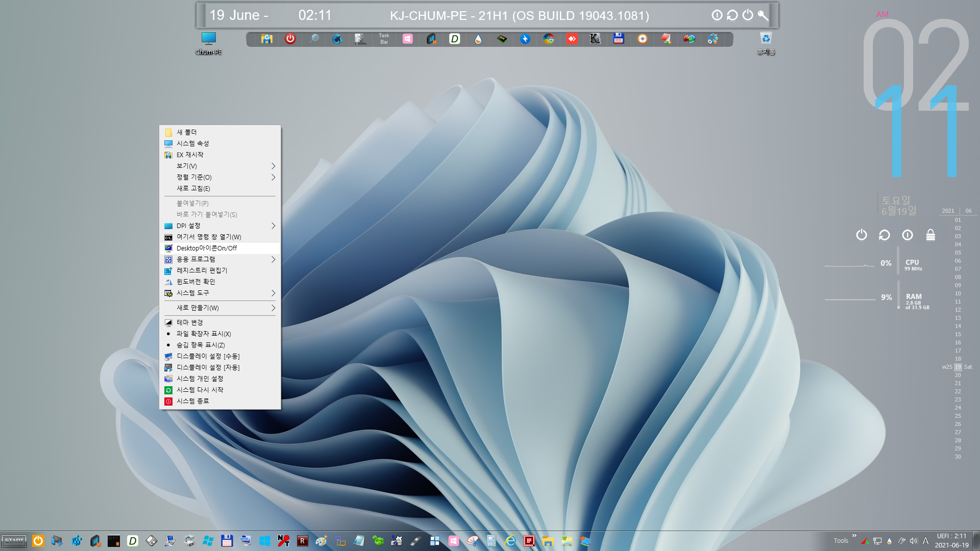Expand the 정렬 기준(O) submenu
This screenshot has height=551, width=980.
pyautogui.click(x=220, y=177)
